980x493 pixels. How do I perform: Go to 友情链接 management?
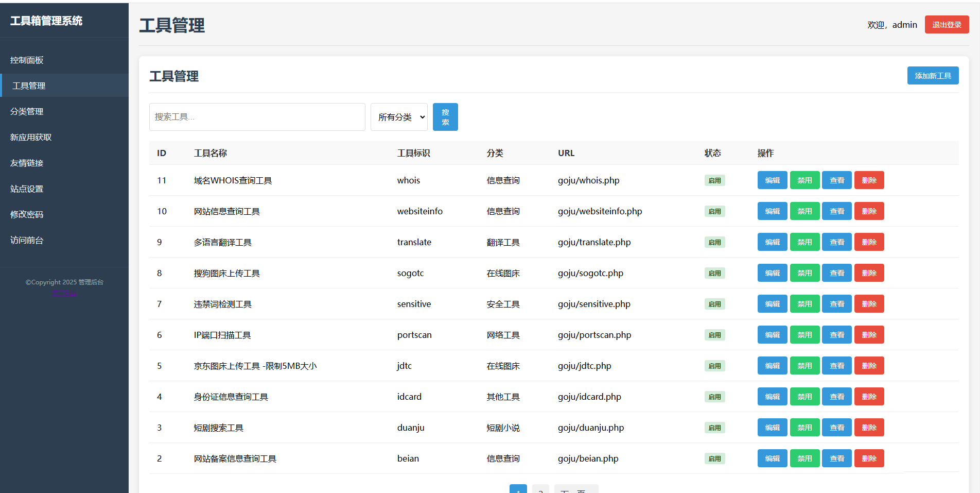(x=27, y=163)
